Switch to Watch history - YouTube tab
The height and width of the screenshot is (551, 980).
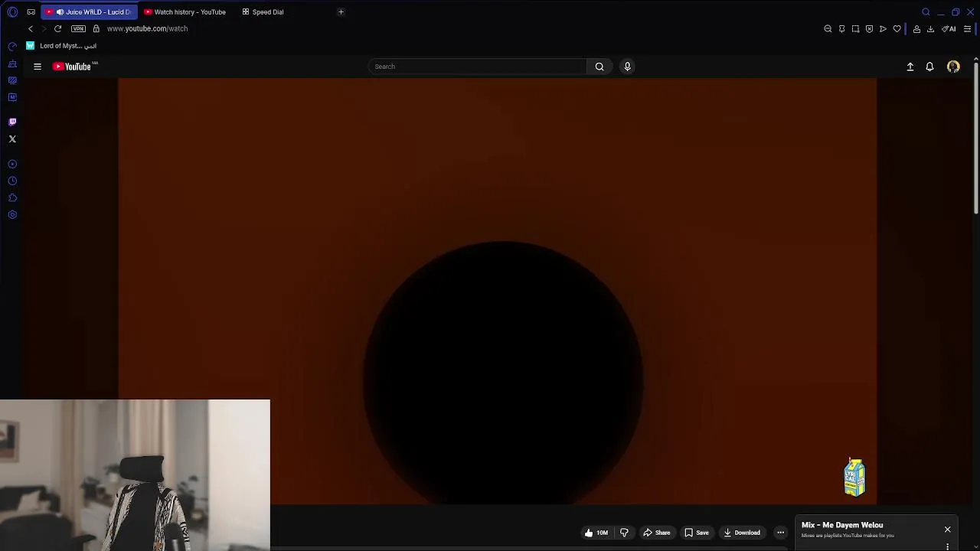click(x=185, y=12)
